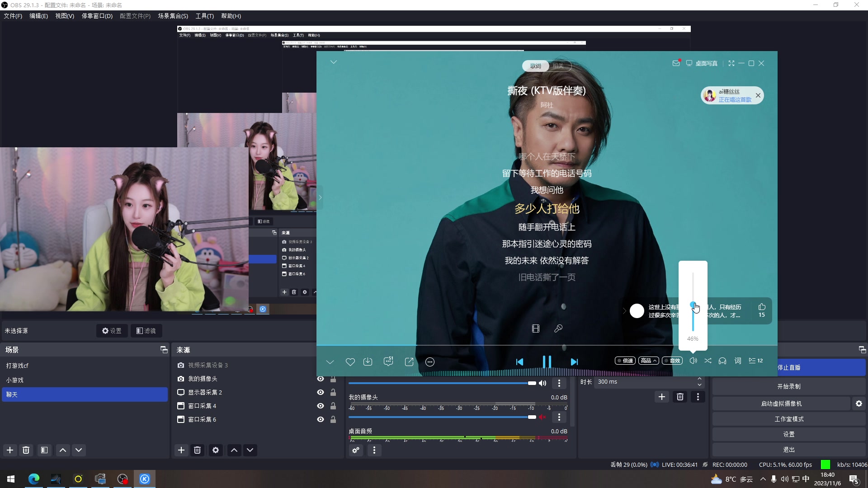Toggle 倍速 playback speed switch
The image size is (868, 488).
point(625,361)
